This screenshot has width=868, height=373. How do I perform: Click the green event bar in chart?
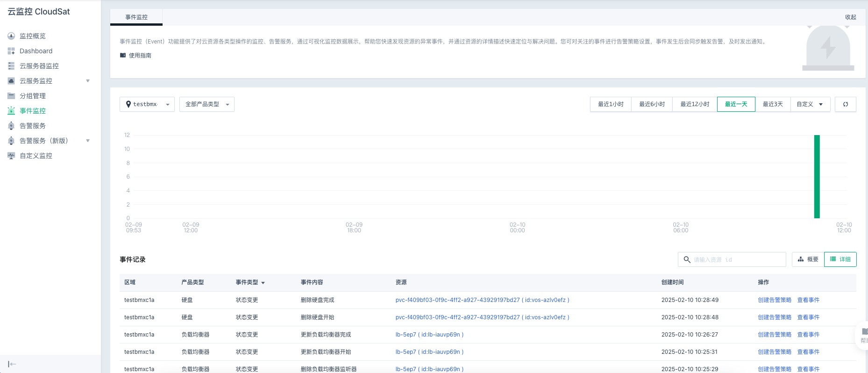[817, 177]
